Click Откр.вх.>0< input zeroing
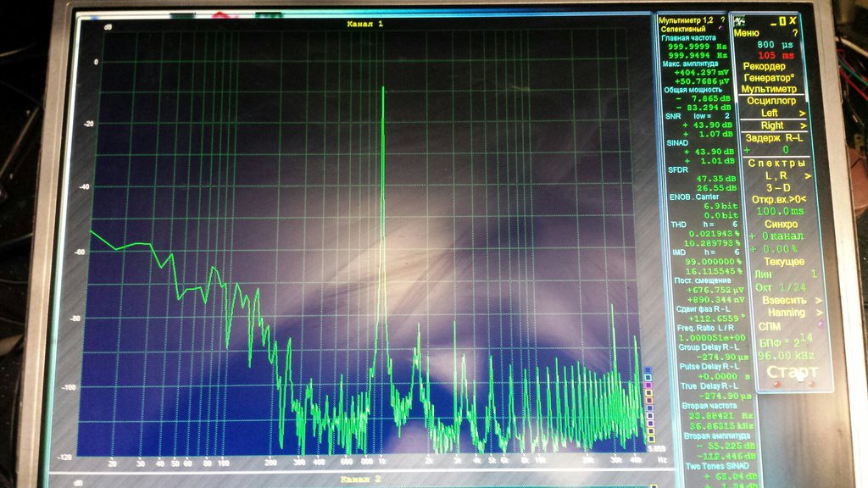 tap(778, 199)
